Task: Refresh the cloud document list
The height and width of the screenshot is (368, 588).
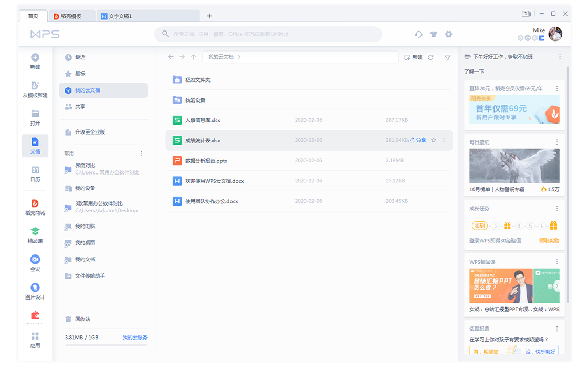Action: click(431, 57)
